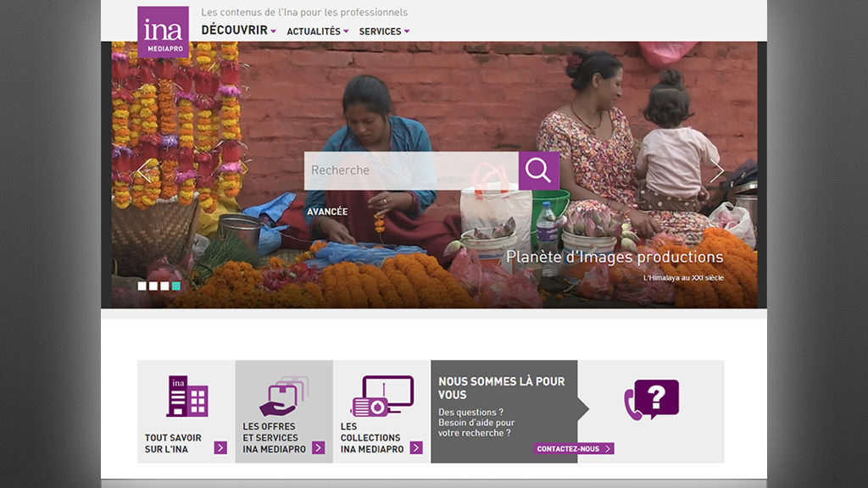Select the third carousel slide dot
868x488 pixels.
pyautogui.click(x=164, y=286)
